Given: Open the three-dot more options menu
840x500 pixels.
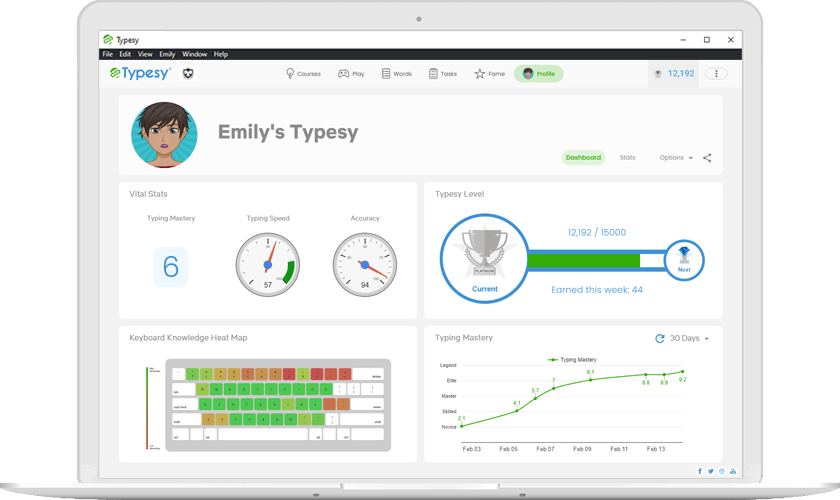Looking at the screenshot, I should (716, 74).
